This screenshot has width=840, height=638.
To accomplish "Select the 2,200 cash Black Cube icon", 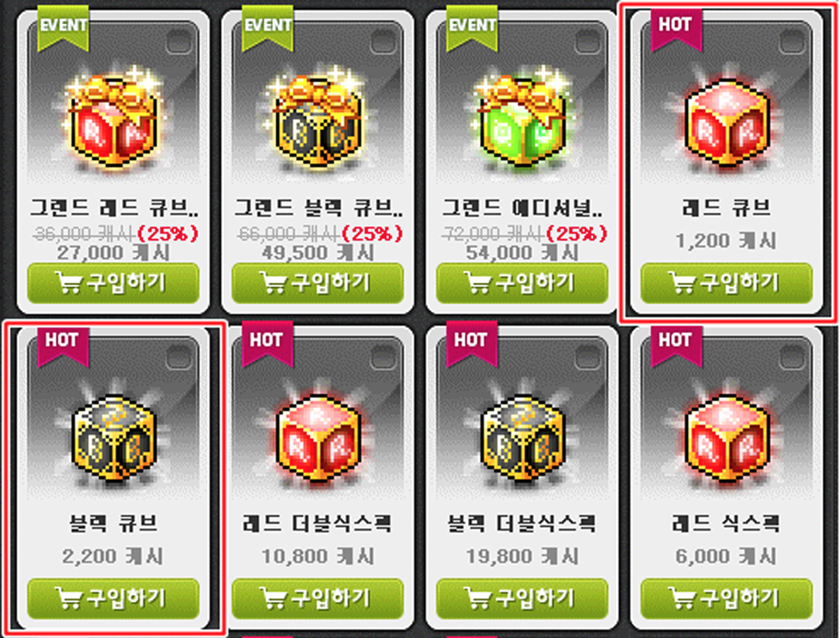I will click(x=113, y=439).
